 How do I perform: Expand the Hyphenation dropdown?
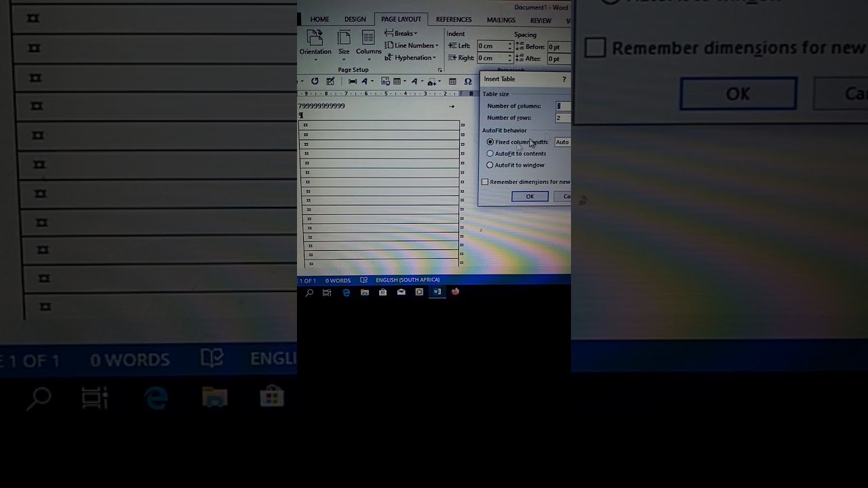410,58
